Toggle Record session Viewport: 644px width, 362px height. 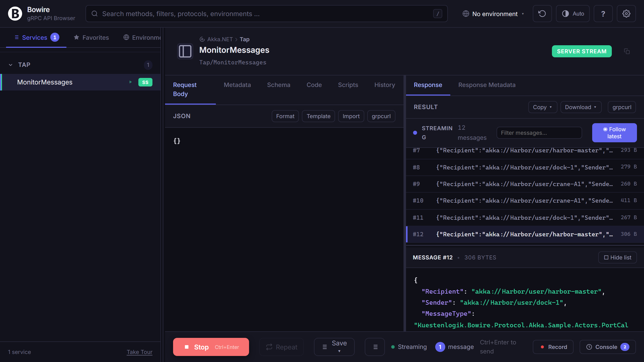click(x=553, y=347)
